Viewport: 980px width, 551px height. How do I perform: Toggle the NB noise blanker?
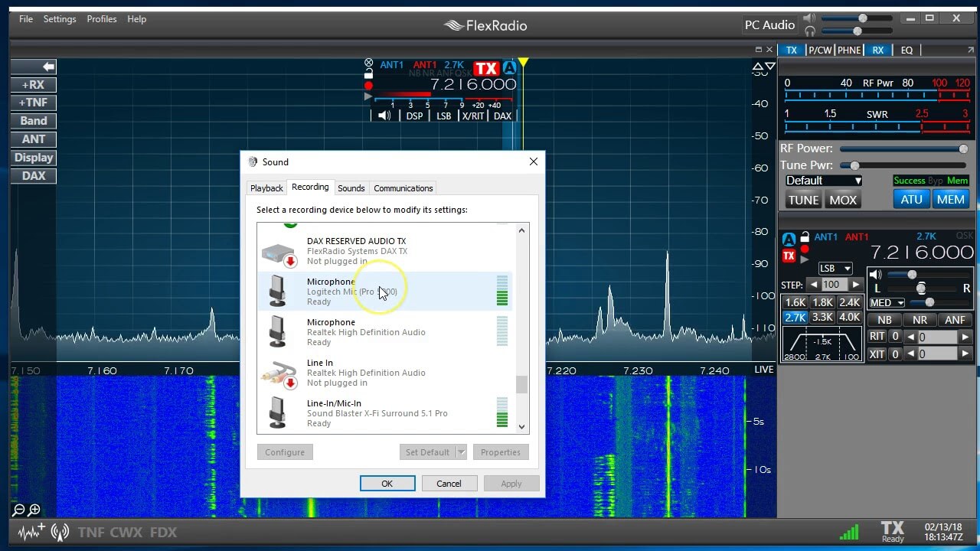click(x=883, y=319)
